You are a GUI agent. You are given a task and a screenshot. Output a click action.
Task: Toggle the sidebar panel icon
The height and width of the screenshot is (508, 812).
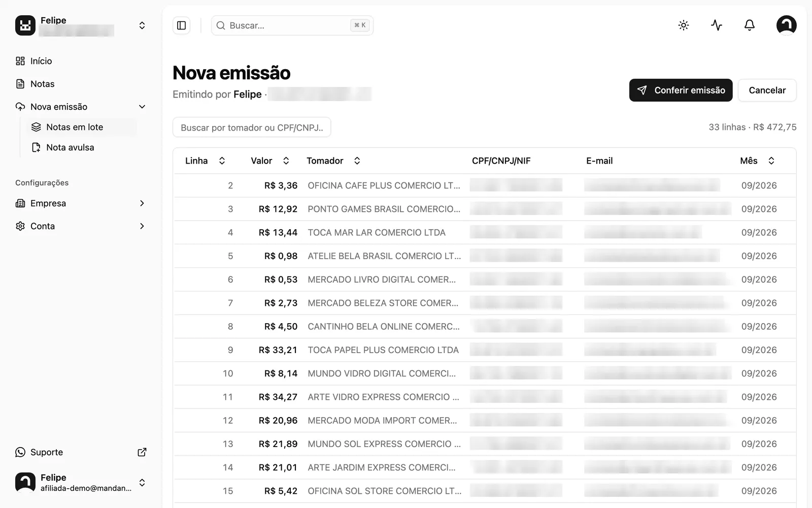coord(181,25)
